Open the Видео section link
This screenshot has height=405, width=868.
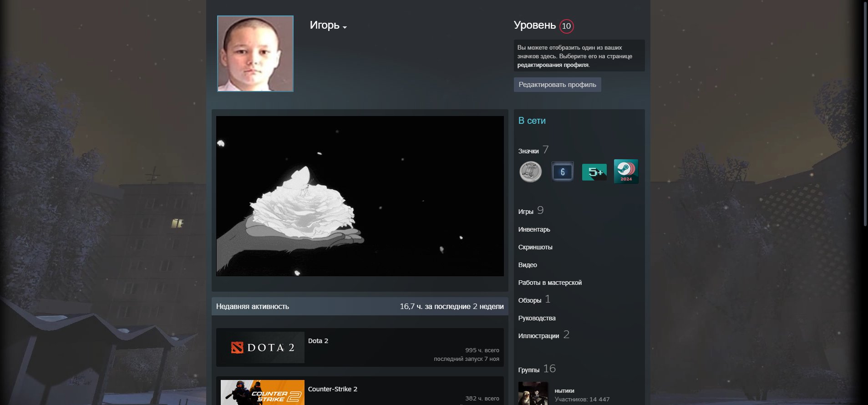(x=528, y=265)
